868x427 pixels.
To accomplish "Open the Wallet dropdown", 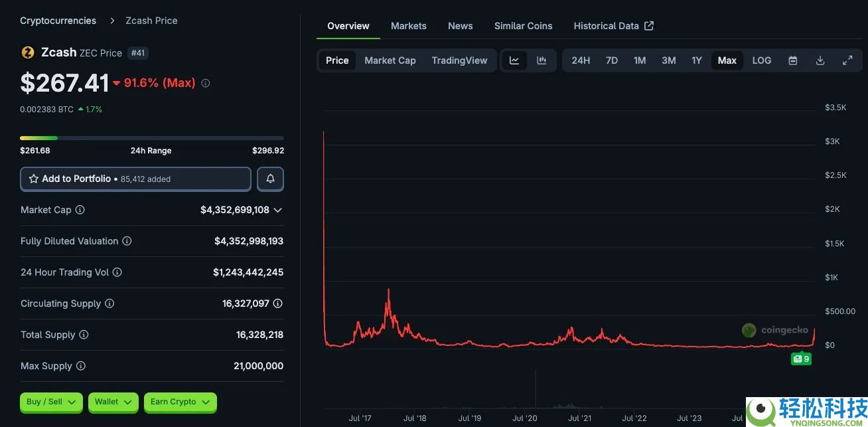I will click(112, 402).
